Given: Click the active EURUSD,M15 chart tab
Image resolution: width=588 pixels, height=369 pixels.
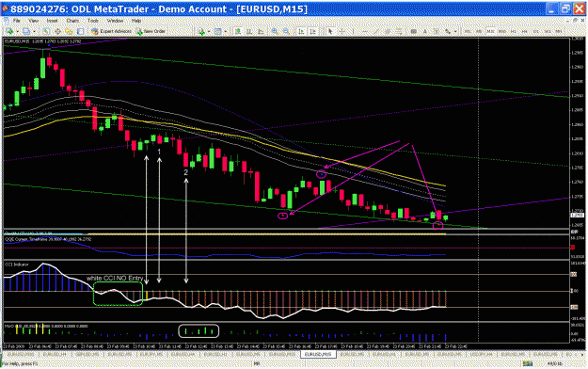Looking at the screenshot, I should pyautogui.click(x=318, y=354).
